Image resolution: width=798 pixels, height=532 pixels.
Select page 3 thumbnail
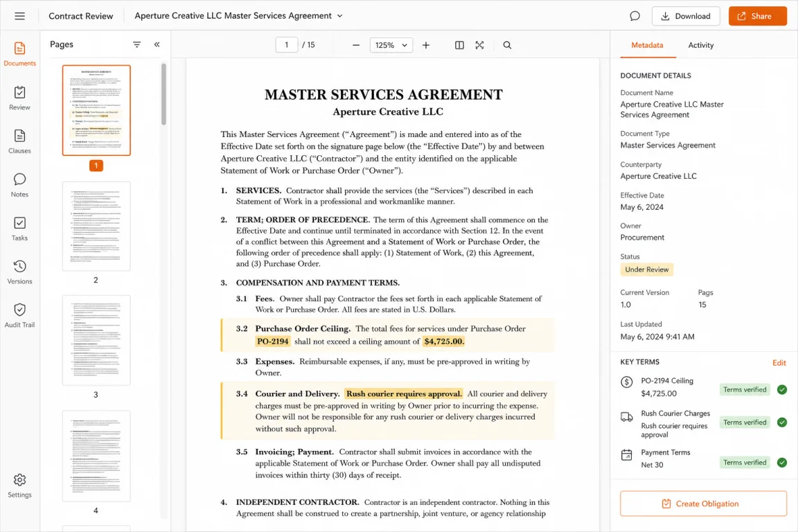coord(96,341)
